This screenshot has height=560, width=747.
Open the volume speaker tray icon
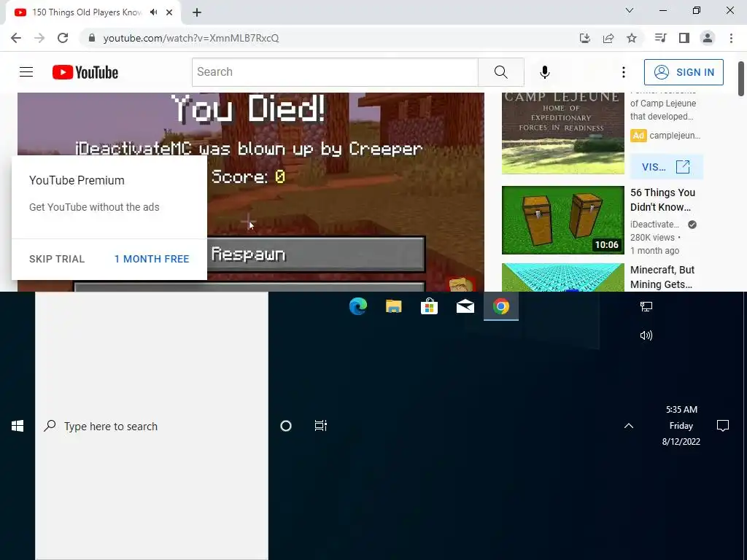(x=646, y=335)
